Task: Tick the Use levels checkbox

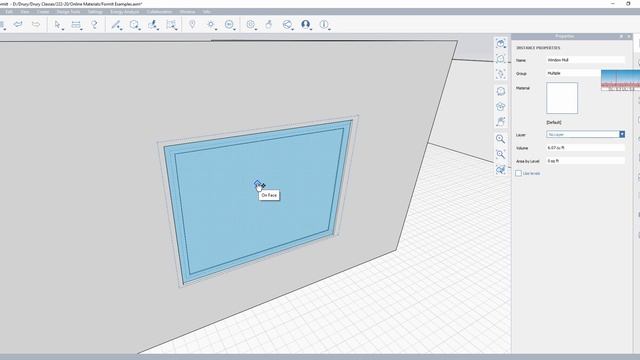Action: point(518,173)
